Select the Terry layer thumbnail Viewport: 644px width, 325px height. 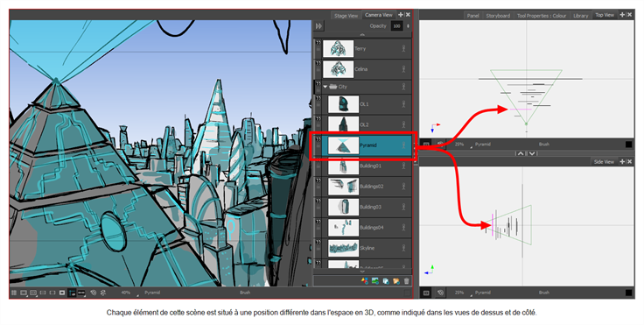(338, 48)
